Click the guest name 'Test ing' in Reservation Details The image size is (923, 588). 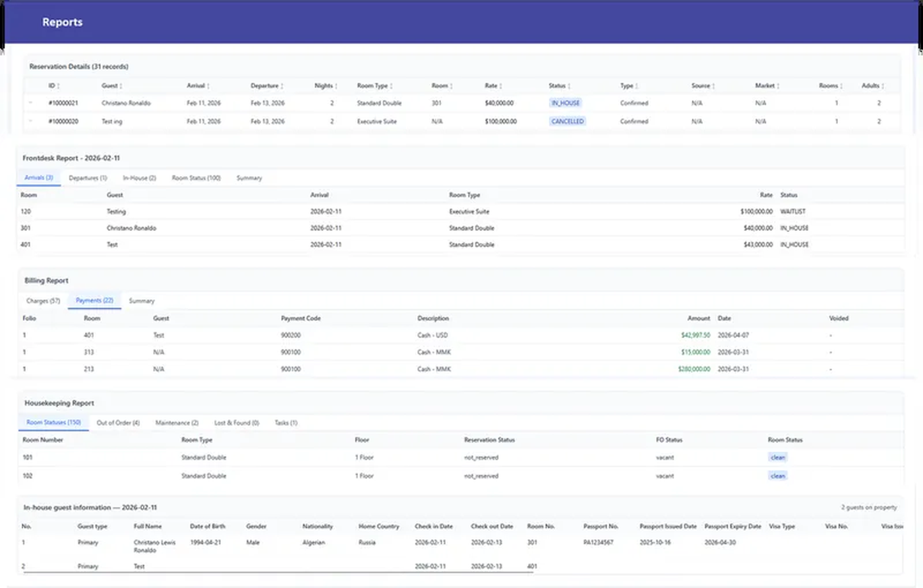click(x=112, y=121)
